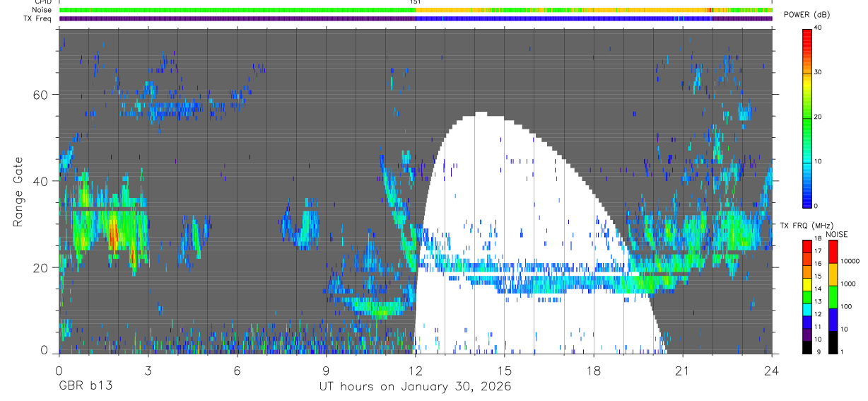Select the red swatch atop the NOISE legend
This screenshot has height=401, width=868.
[833, 252]
